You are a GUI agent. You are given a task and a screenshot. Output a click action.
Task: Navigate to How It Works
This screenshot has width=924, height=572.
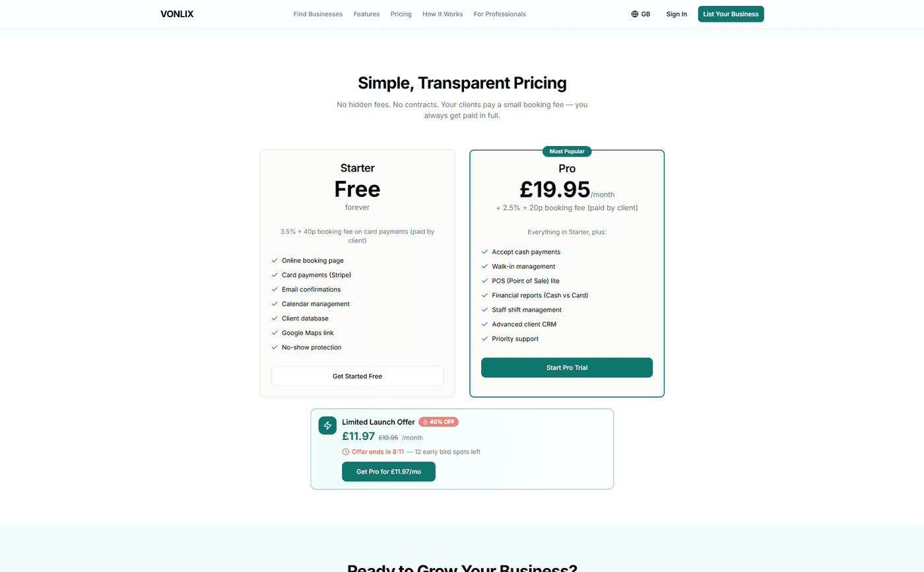coord(442,14)
